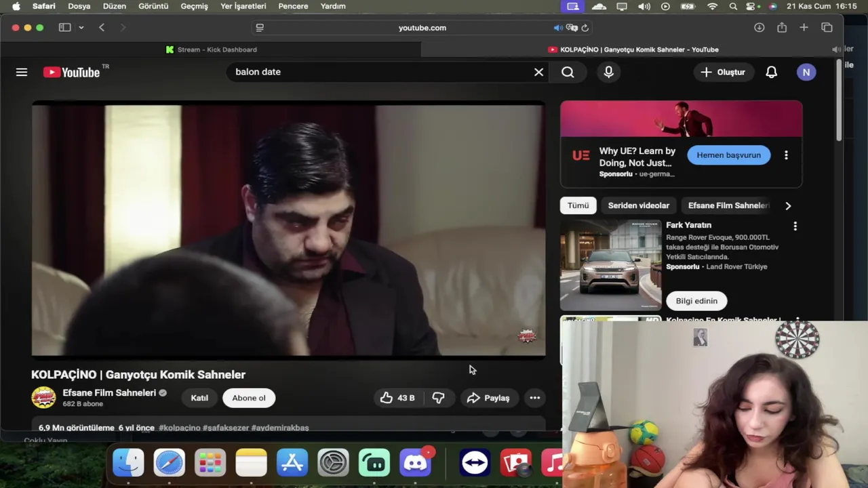The image size is (868, 488).
Task: Mute the YouTube tab's speaker icon
Action: click(835, 49)
